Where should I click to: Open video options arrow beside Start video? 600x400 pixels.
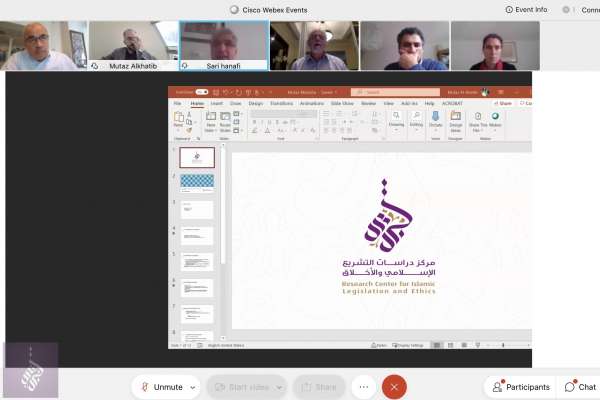(280, 387)
